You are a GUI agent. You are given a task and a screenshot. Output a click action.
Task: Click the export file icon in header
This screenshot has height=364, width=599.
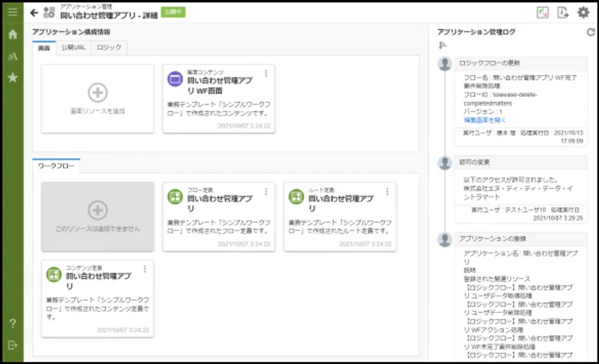563,12
